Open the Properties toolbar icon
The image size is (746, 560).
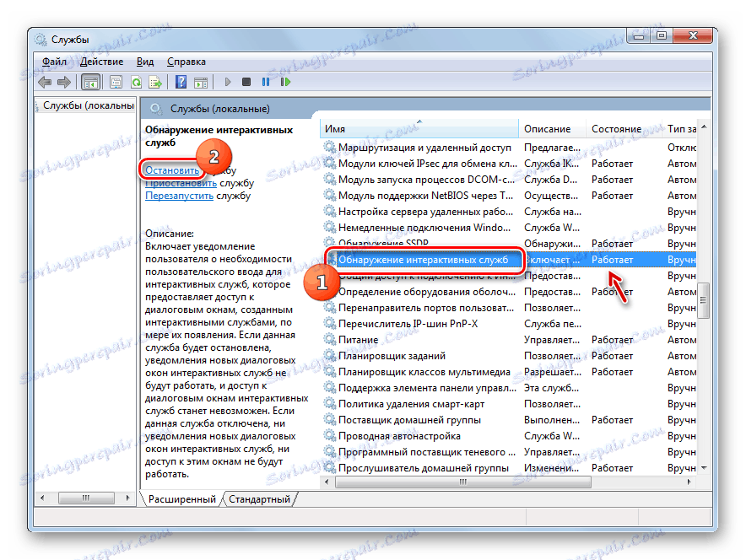click(116, 83)
